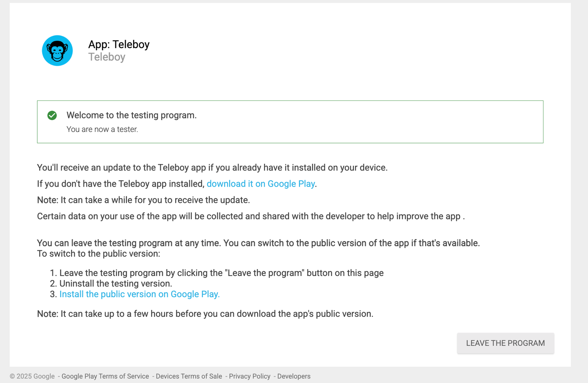The image size is (588, 383).
Task: Click 'It can take a while' note text
Action: coord(143,200)
